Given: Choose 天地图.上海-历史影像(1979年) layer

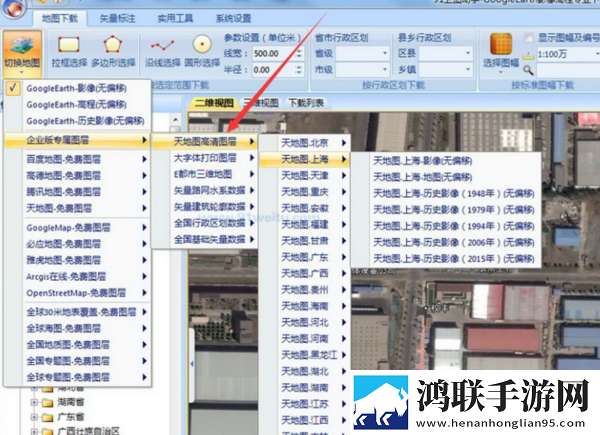Looking at the screenshot, I should pyautogui.click(x=446, y=210).
